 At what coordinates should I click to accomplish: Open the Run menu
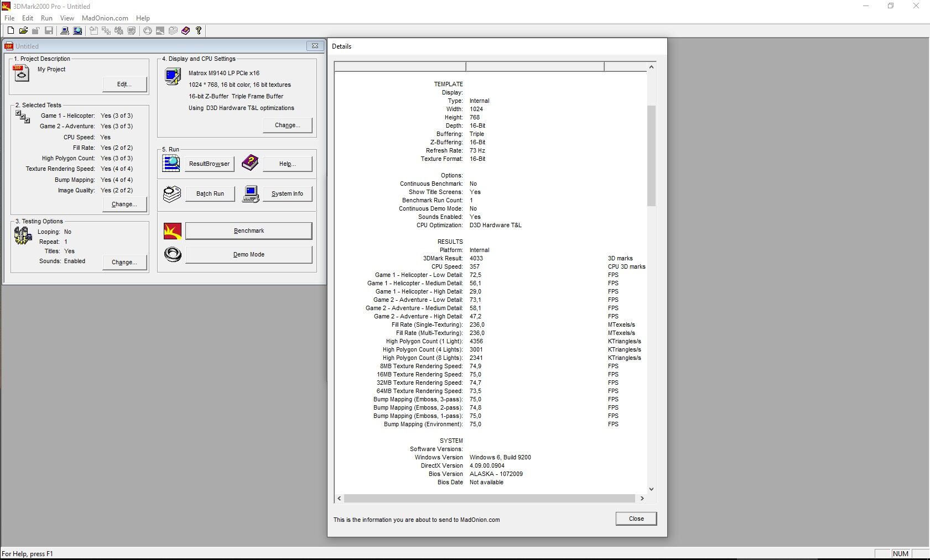[46, 18]
